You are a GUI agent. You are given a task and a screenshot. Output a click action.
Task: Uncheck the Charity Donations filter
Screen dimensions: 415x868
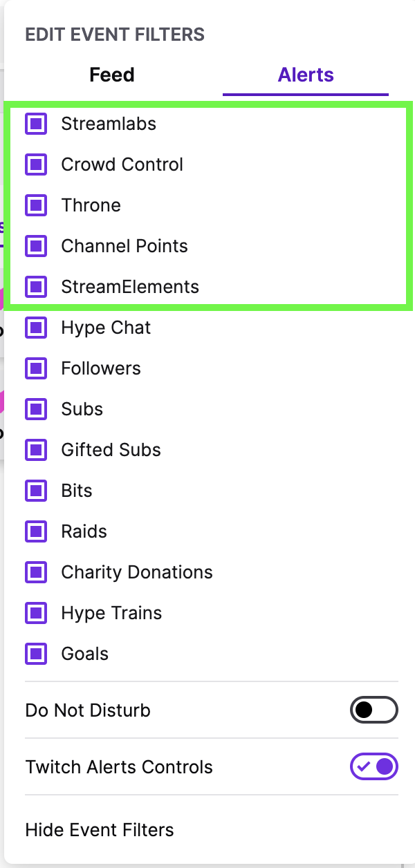coord(35,572)
